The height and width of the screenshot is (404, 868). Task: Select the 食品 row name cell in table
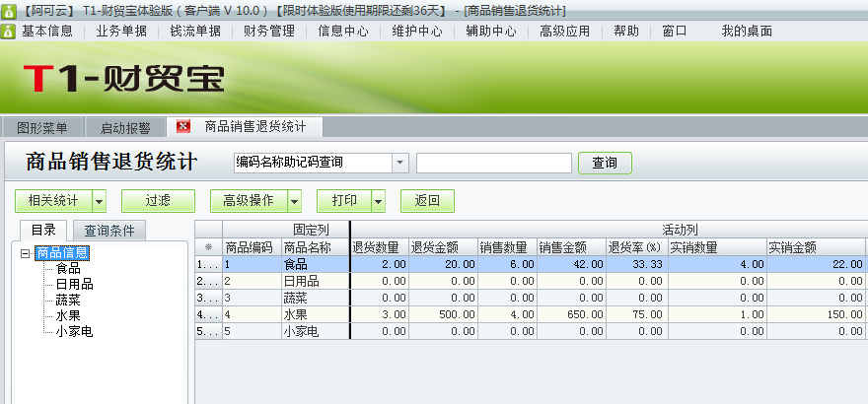(316, 264)
